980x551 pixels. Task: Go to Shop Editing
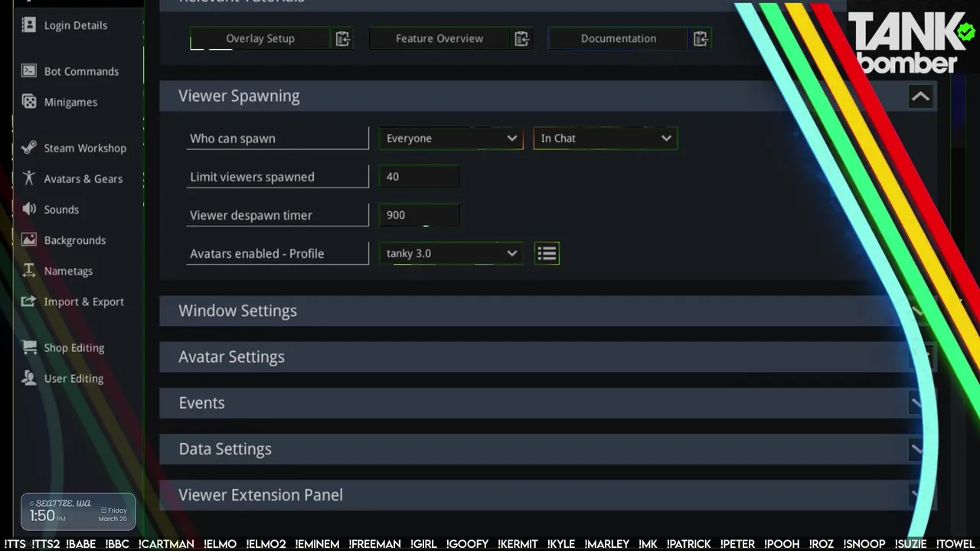click(73, 347)
